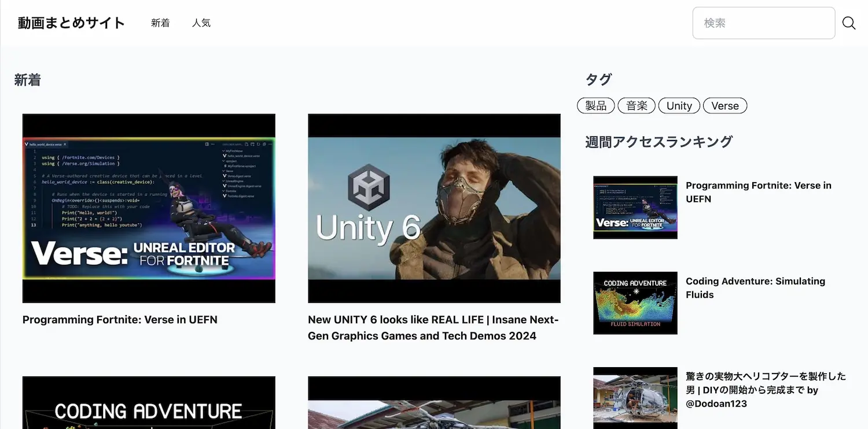Open the 動画まとめサイト site logo link
The height and width of the screenshot is (429, 868).
[71, 23]
